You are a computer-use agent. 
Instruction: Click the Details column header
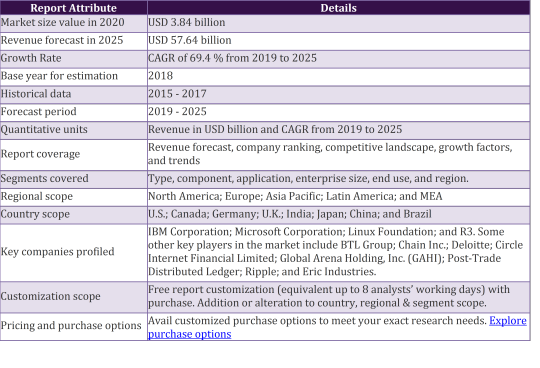click(338, 8)
